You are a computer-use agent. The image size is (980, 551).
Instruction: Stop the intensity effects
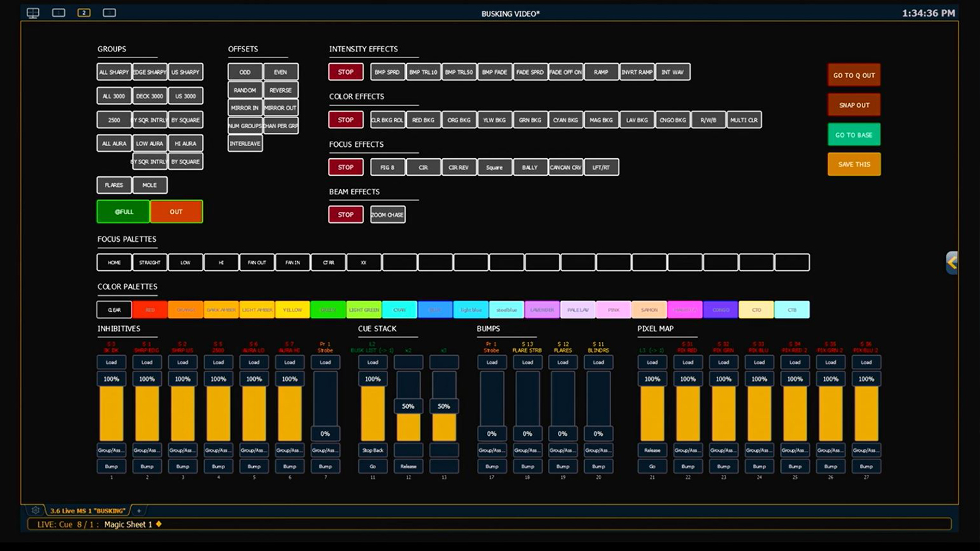pos(345,72)
